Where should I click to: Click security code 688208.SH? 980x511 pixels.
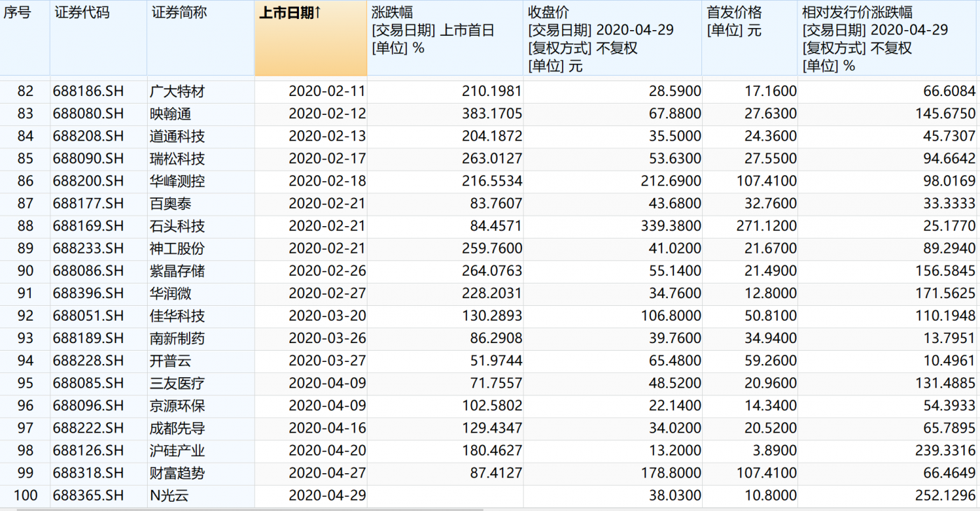click(88, 136)
